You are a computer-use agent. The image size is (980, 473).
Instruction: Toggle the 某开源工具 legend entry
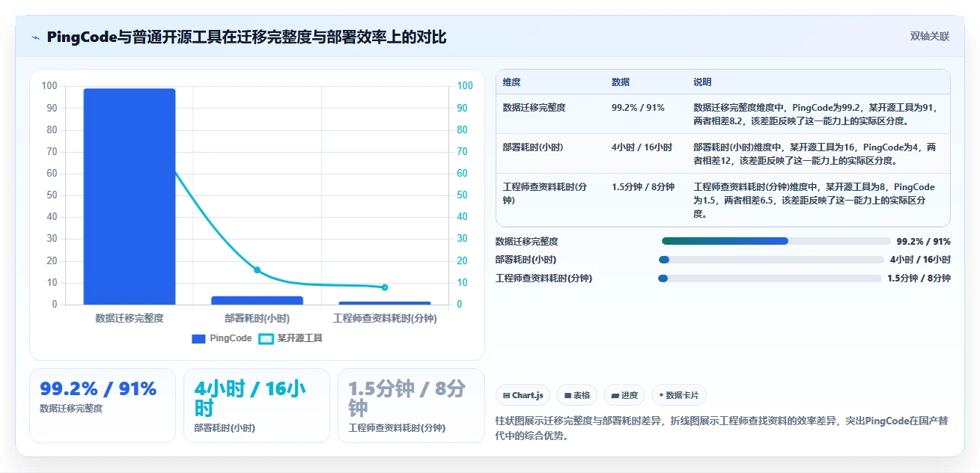(x=290, y=338)
